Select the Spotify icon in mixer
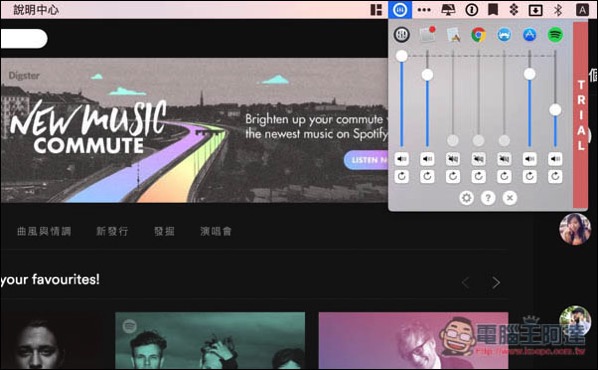The height and width of the screenshot is (370, 598). (x=555, y=35)
